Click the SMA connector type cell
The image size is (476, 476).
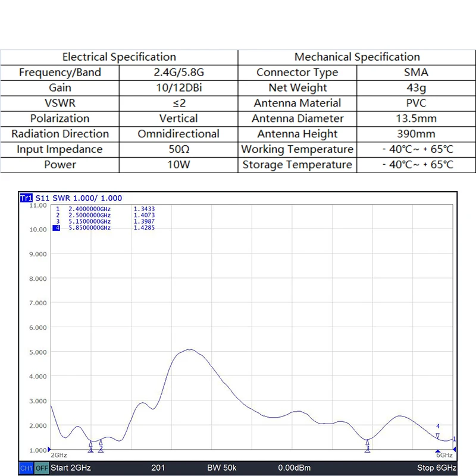(416, 73)
